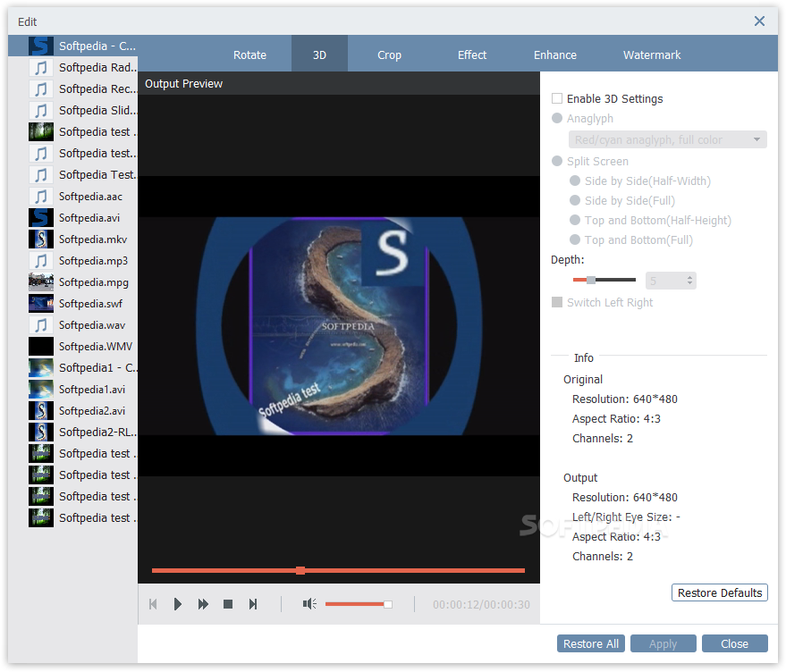Click the Apply button
The width and height of the screenshot is (786, 672).
[663, 644]
